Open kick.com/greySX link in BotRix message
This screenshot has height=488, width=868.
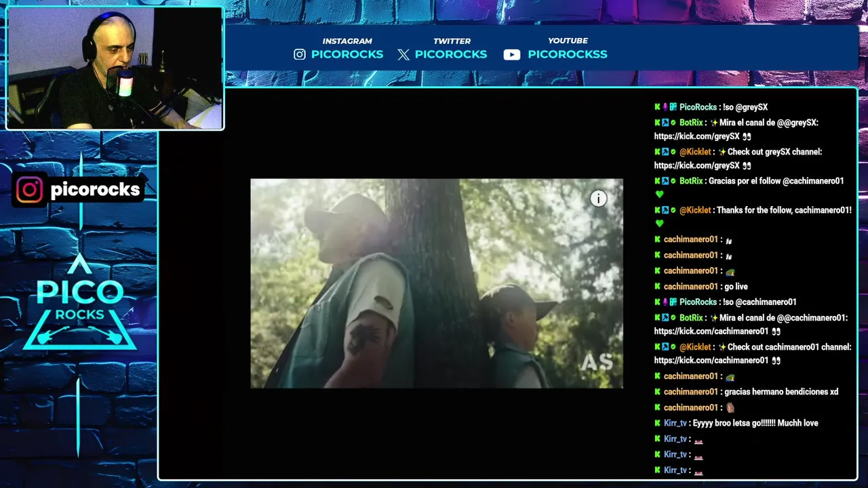coord(697,136)
